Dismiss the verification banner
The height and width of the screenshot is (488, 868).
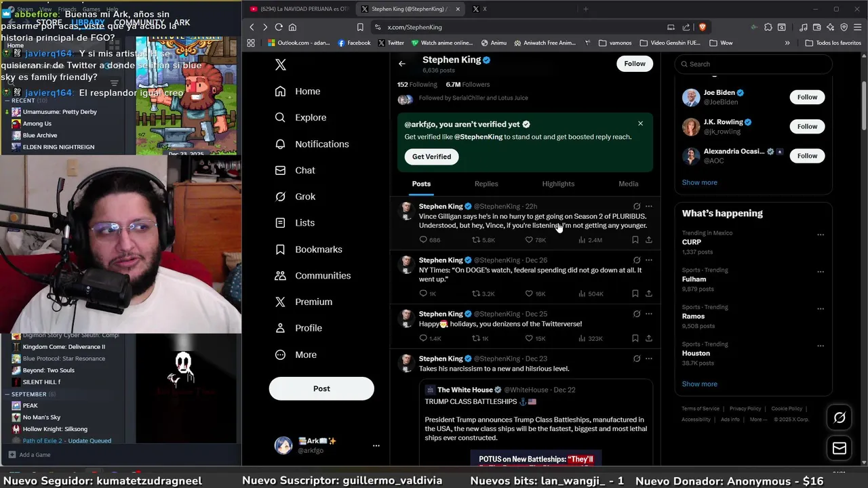tap(640, 123)
